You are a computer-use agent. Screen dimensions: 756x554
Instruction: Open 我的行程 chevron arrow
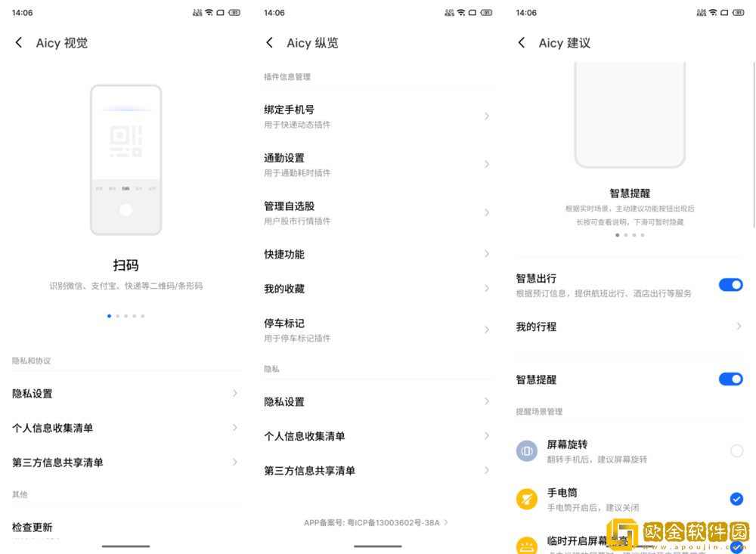point(739,327)
